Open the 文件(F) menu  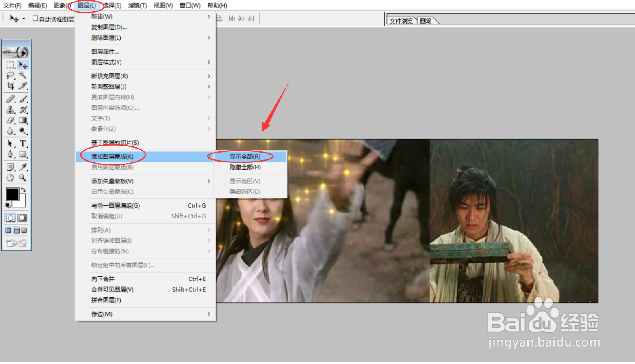(x=12, y=5)
